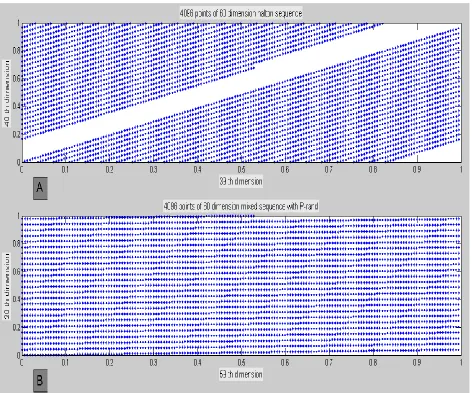
Task: Click x-axis tick "0.9" in plot A
Action: pyautogui.click(x=417, y=170)
